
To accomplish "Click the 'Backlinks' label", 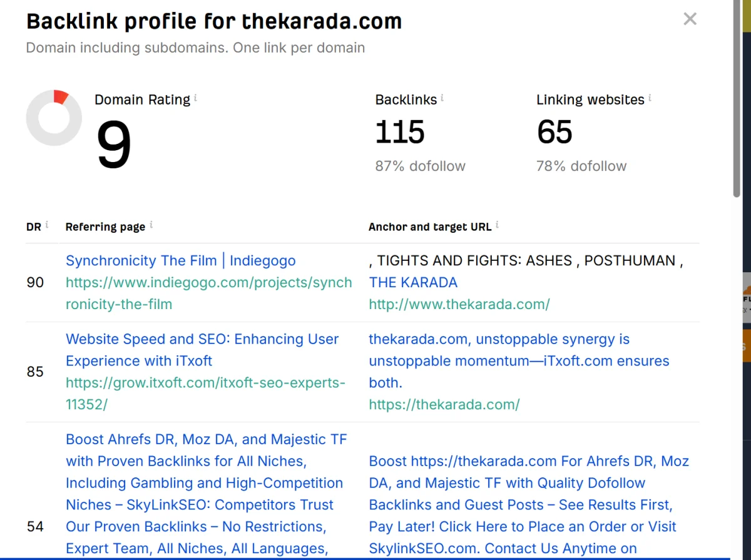I will tap(406, 99).
